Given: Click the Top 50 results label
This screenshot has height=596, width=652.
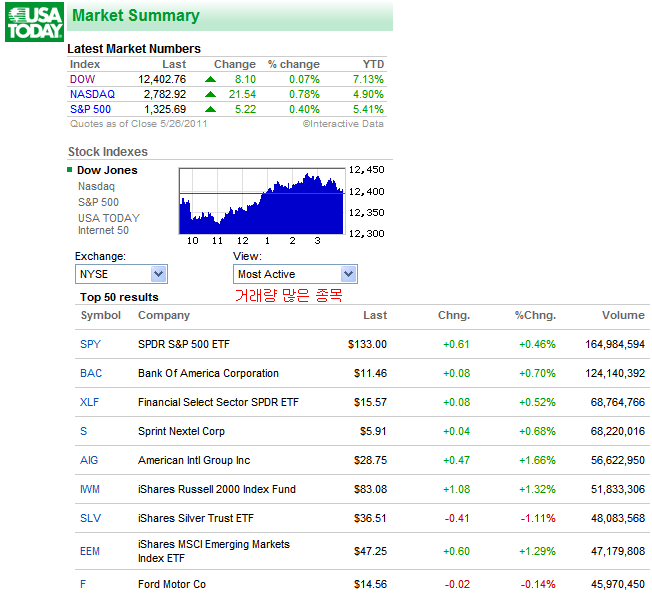Looking at the screenshot, I should pos(119,297).
